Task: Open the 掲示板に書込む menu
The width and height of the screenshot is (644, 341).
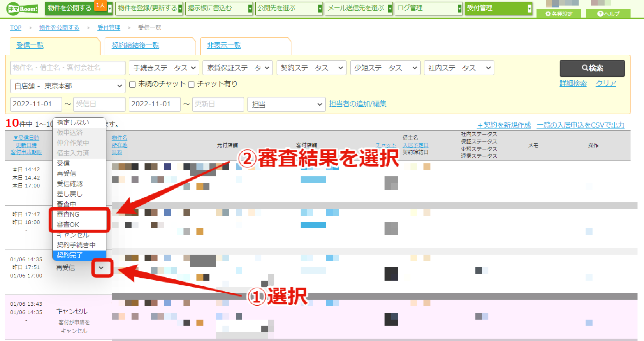Action: (x=219, y=8)
